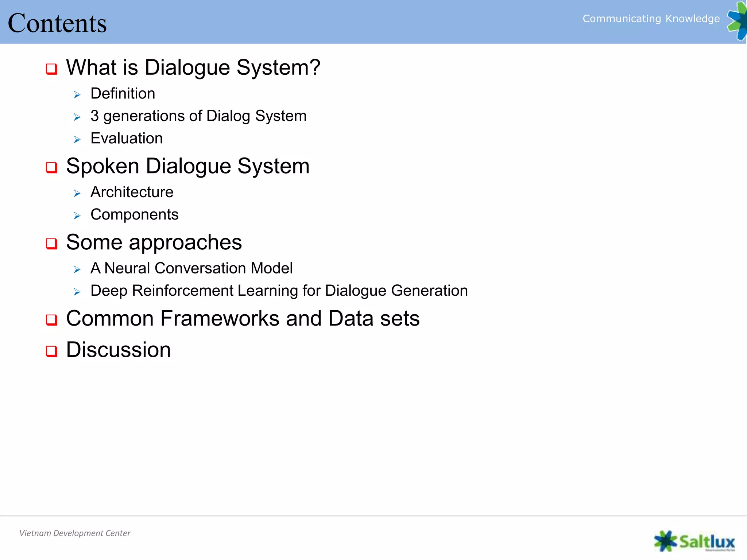Click red square bullet beside Discussion
Screen dimensions: 747x560
[x=51, y=351]
